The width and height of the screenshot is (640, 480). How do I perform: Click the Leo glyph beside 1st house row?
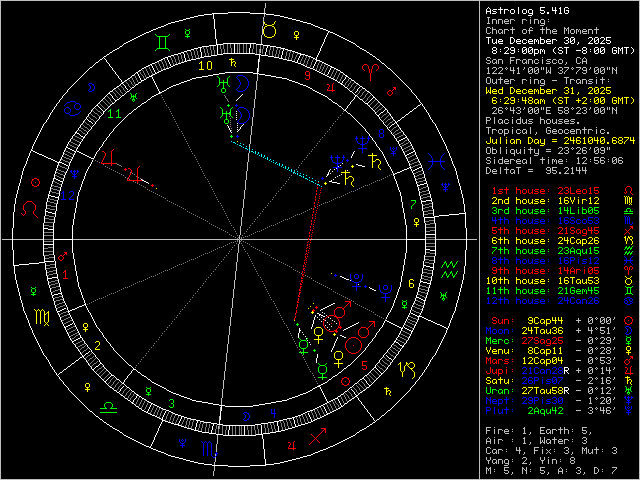(x=626, y=189)
